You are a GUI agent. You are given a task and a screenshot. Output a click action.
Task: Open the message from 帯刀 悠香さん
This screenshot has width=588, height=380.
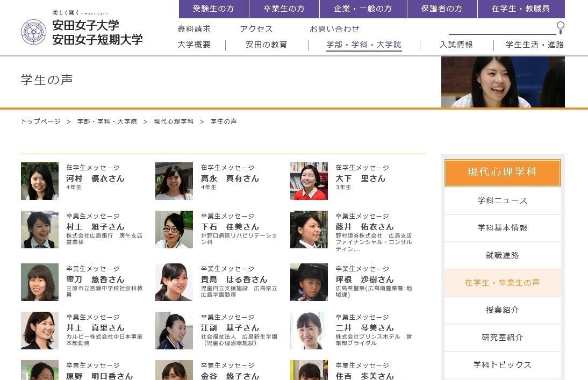95,279
